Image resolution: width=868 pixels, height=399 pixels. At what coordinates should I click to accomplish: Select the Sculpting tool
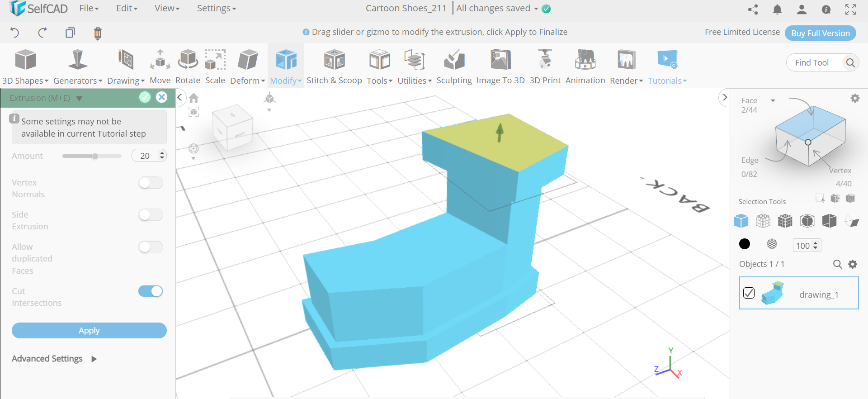click(x=454, y=67)
